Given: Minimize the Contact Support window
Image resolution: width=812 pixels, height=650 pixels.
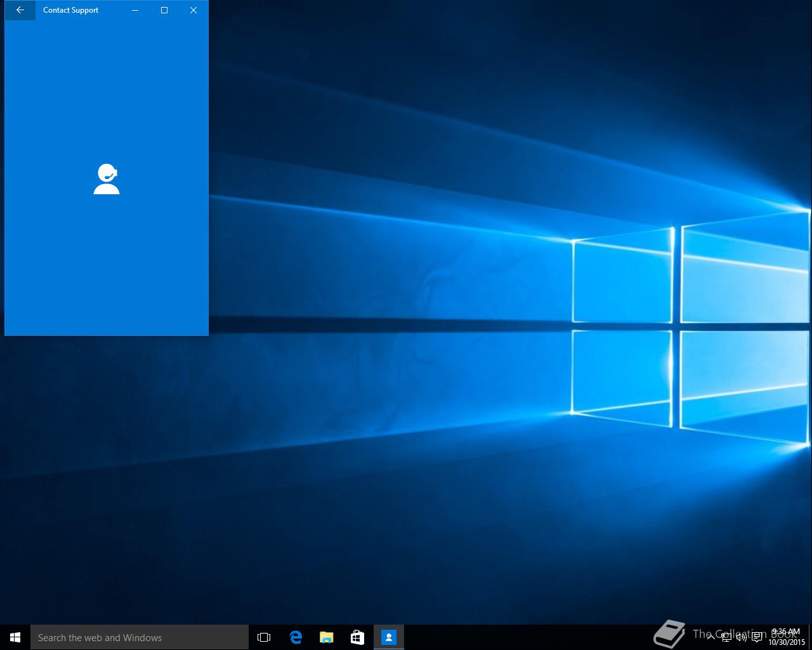Looking at the screenshot, I should coord(135,10).
